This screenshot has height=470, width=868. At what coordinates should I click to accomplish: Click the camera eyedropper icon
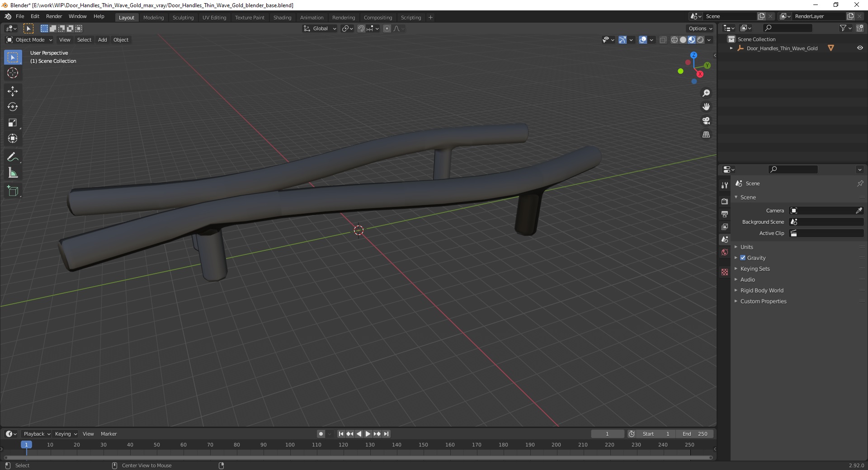[x=859, y=211]
